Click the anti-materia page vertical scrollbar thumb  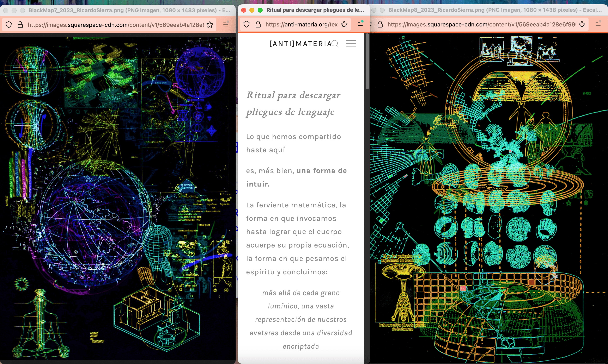[x=367, y=61]
